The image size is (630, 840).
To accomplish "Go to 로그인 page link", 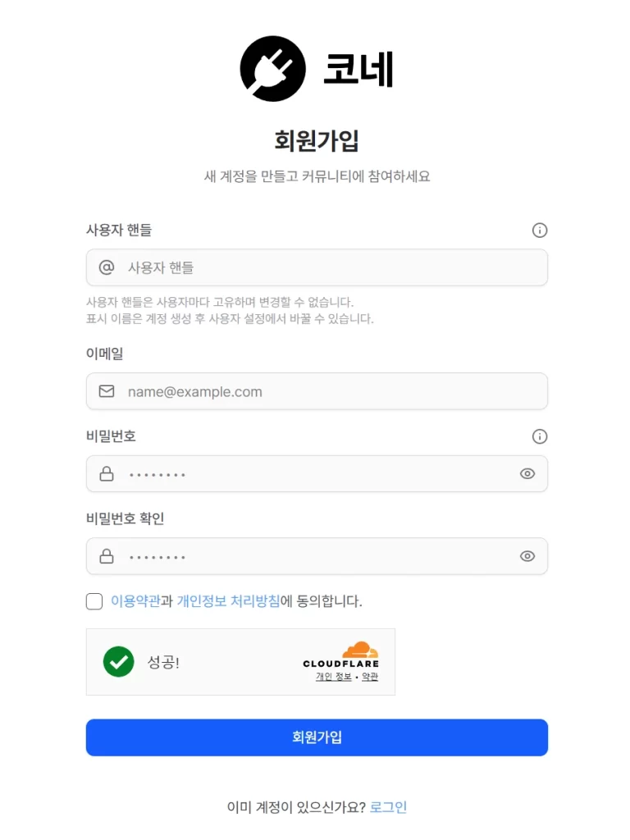I will [x=388, y=807].
